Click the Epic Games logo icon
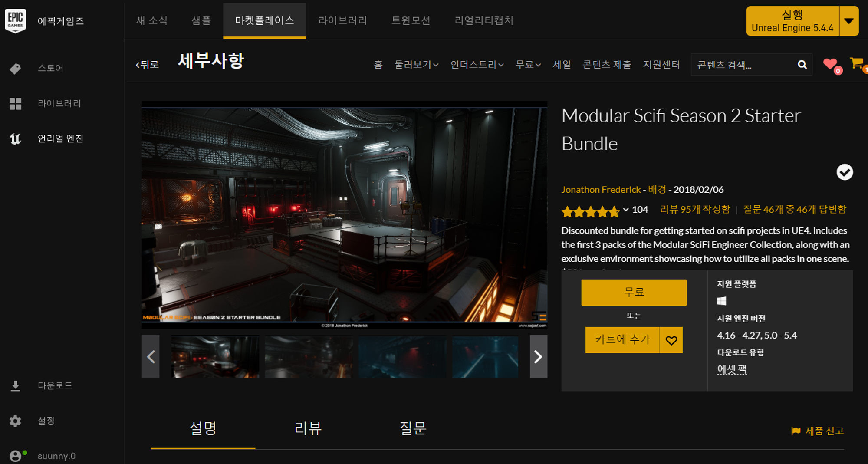The width and height of the screenshot is (868, 464). coord(16,20)
